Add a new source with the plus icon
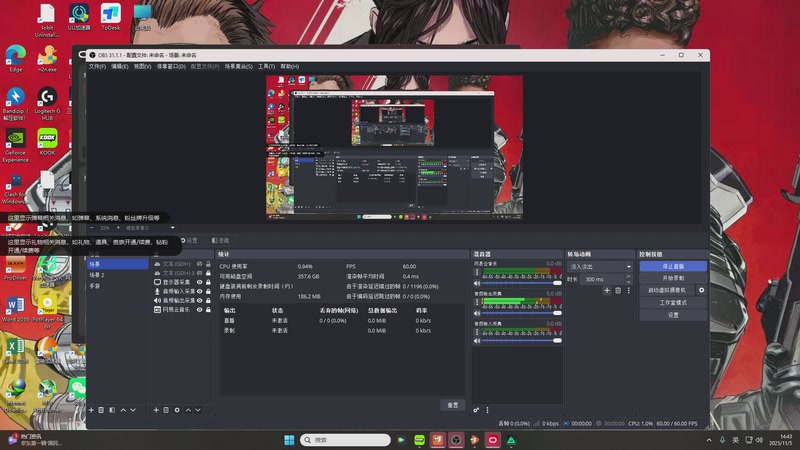 [x=156, y=410]
